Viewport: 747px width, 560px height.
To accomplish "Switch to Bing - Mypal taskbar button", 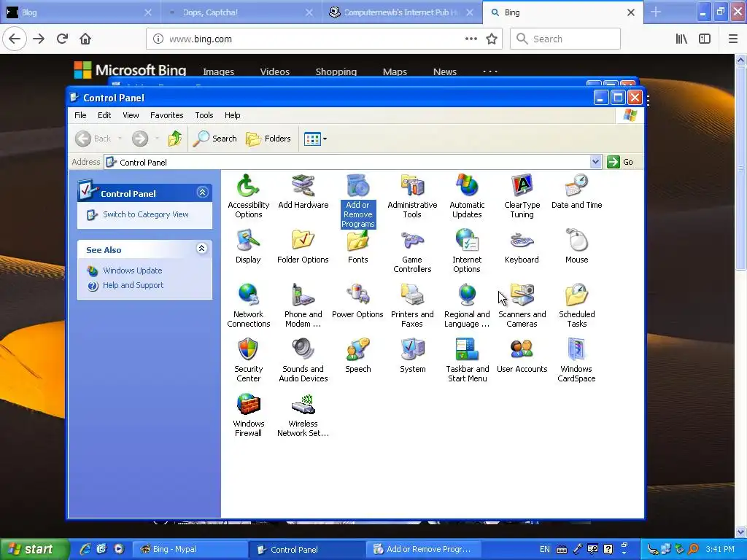I will pyautogui.click(x=190, y=549).
